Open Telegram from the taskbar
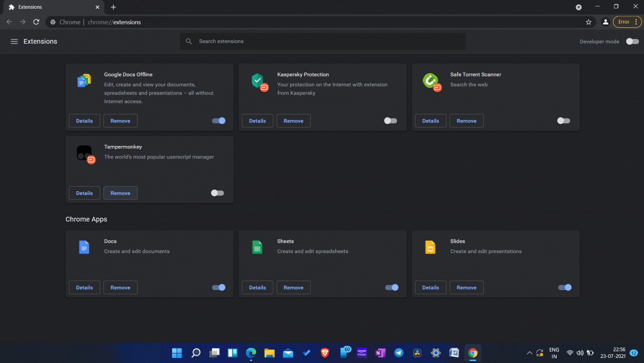The width and height of the screenshot is (644, 363). (399, 353)
